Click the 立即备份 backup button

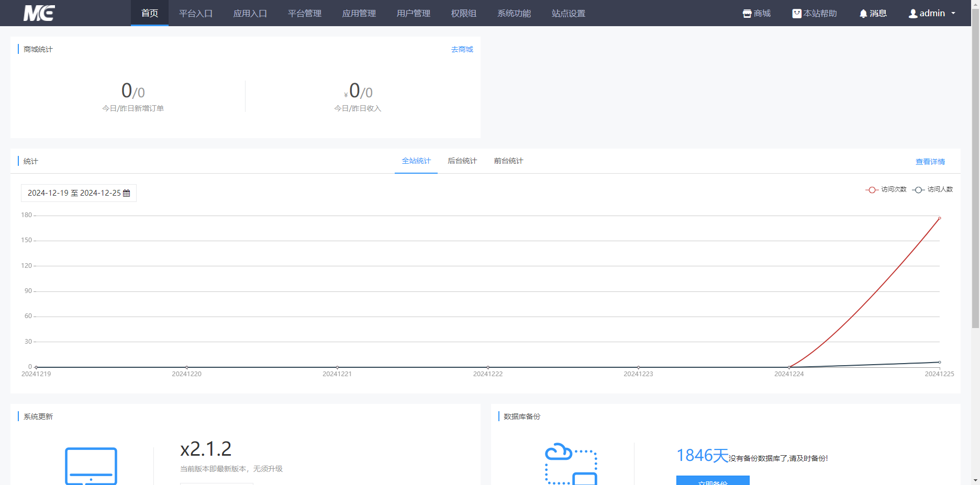coord(712,481)
